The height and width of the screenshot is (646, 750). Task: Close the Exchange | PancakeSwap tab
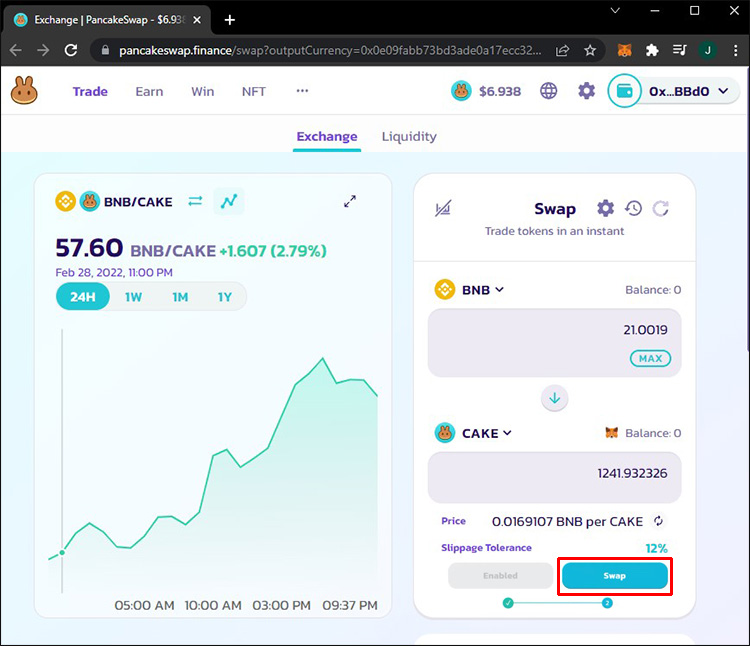coord(197,20)
